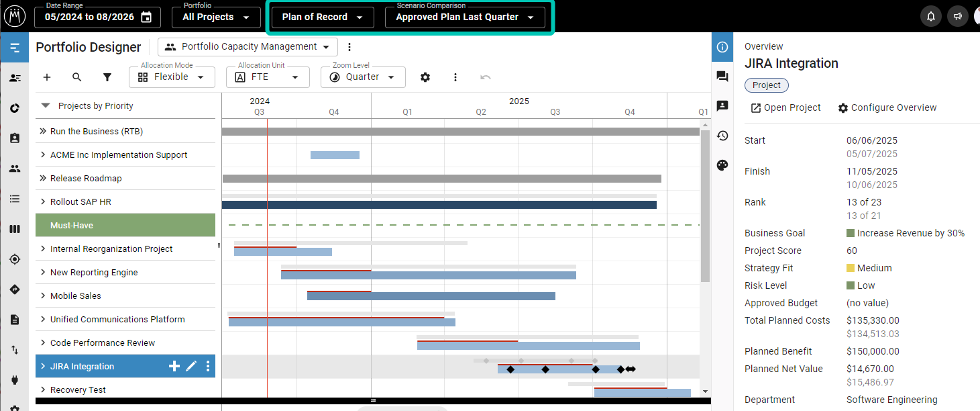Viewport: 980px width, 411px height.
Task: Select the ACME Inc Implementation Support Gantt bar
Action: (335, 155)
